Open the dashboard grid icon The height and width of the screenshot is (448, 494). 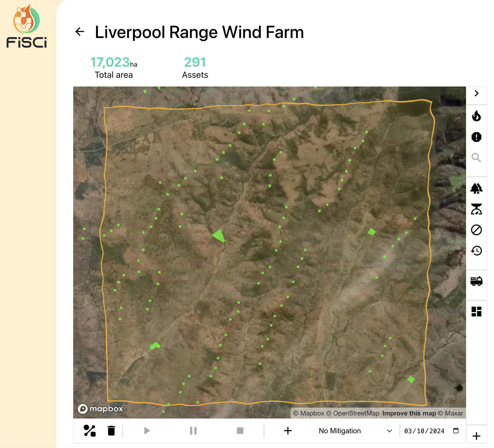click(477, 311)
